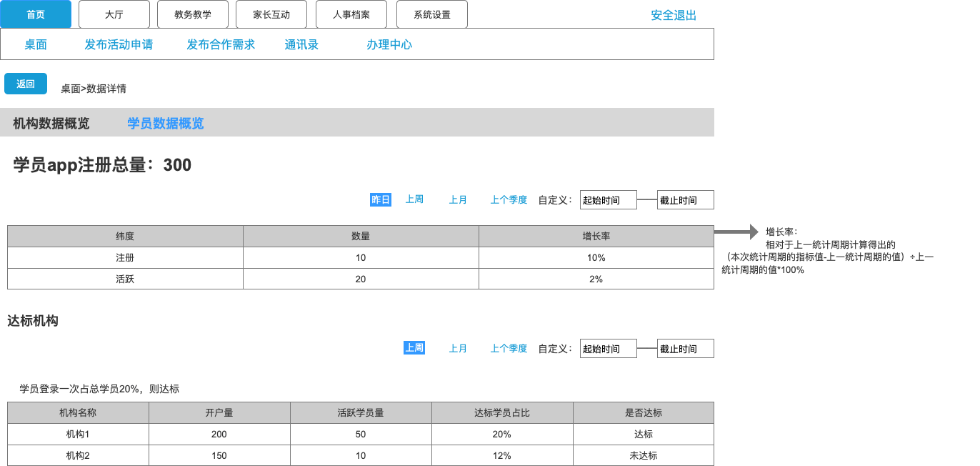This screenshot has width=980, height=466.
Task: Open the 发布合作需求 menu item
Action: [221, 44]
